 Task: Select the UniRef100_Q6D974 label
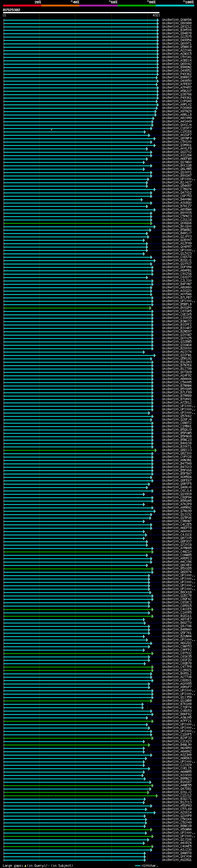coord(177,572)
